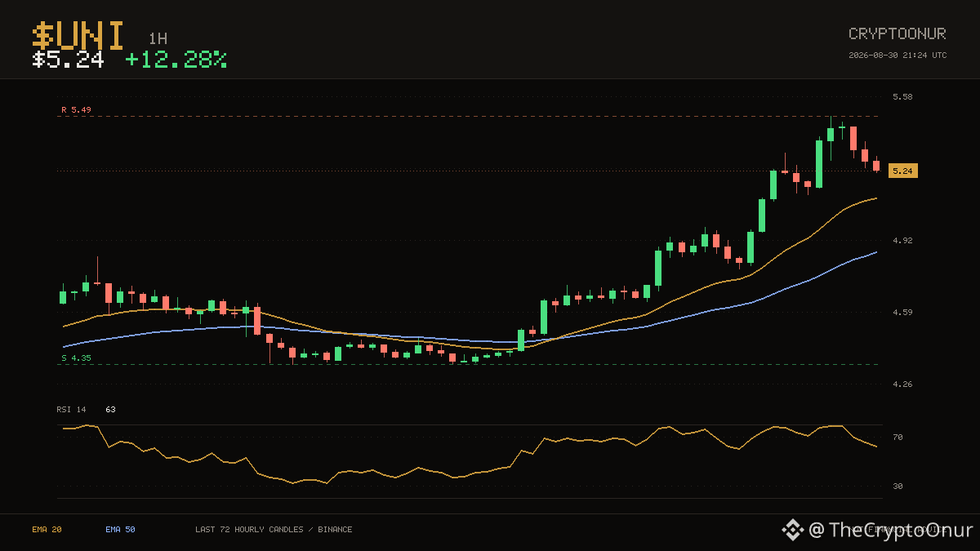Click the RSI 70 level label
The height and width of the screenshot is (551, 980).
(x=898, y=438)
